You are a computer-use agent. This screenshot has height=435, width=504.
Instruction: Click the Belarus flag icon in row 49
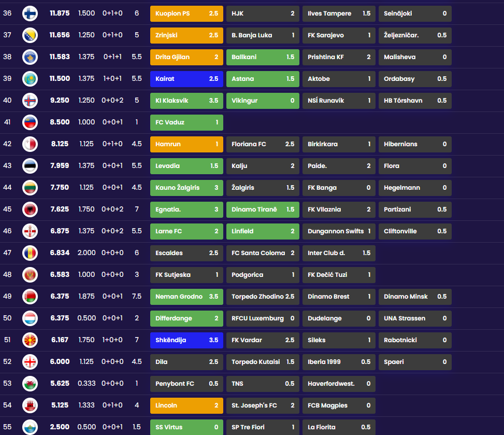(30, 297)
